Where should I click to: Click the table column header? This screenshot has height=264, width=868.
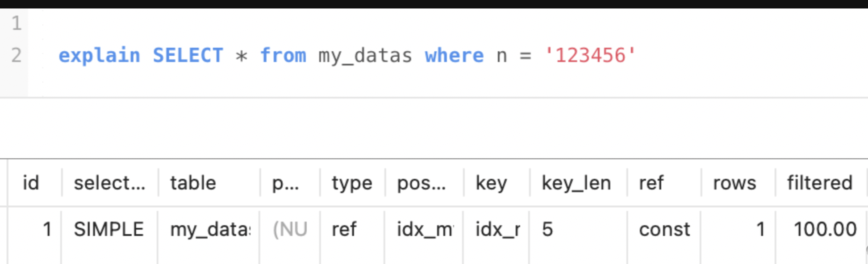(193, 183)
